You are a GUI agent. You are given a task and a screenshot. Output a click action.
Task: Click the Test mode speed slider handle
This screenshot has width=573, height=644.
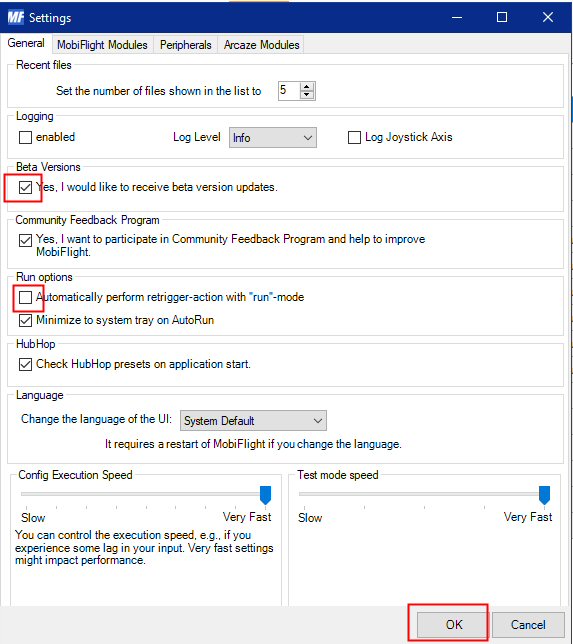pyautogui.click(x=544, y=495)
